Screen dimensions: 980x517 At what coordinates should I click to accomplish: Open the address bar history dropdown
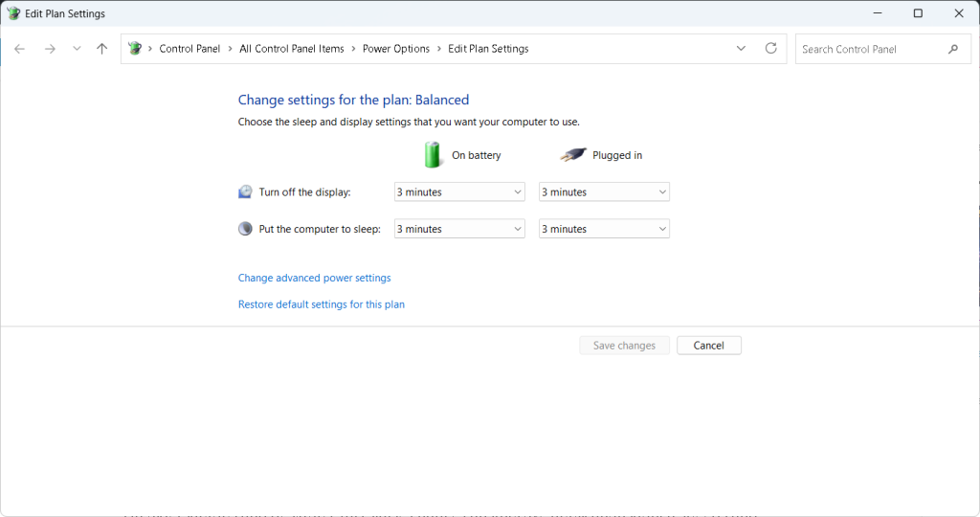pyautogui.click(x=742, y=48)
